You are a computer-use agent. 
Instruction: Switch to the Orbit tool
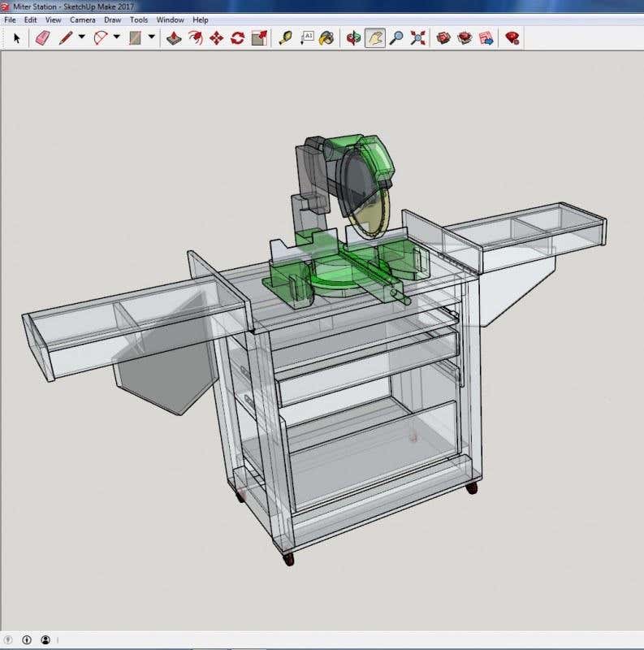click(x=353, y=37)
